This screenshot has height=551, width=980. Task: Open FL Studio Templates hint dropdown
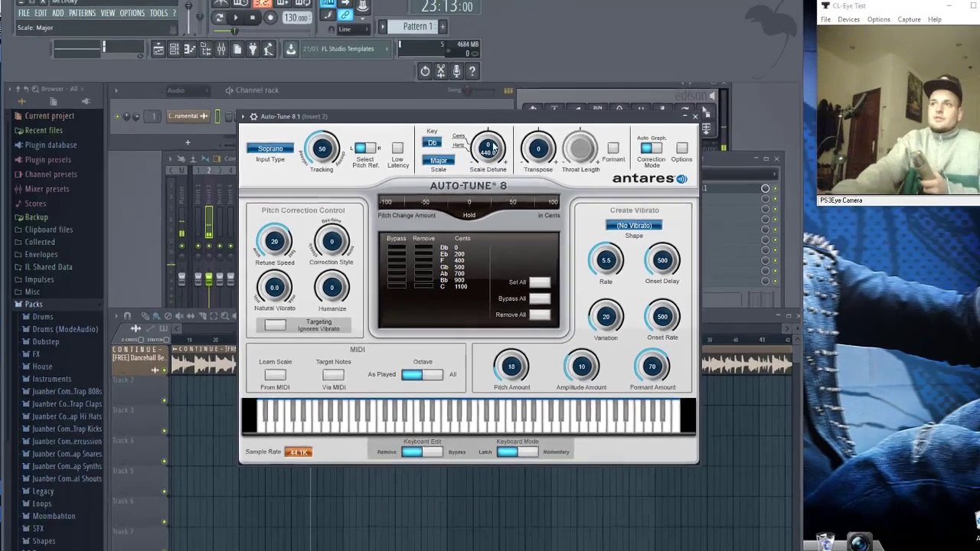click(x=346, y=49)
